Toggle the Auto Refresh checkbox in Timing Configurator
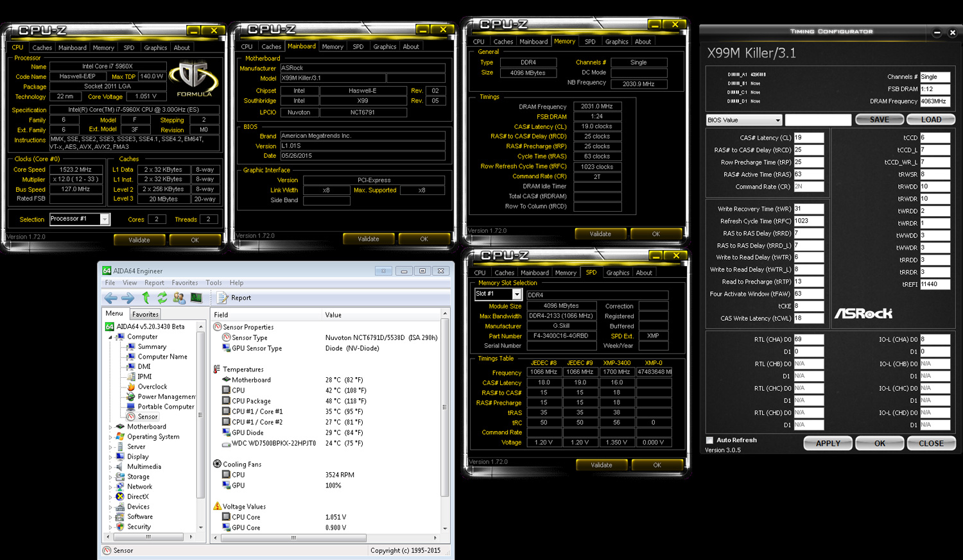Image resolution: width=963 pixels, height=560 pixels. point(709,440)
